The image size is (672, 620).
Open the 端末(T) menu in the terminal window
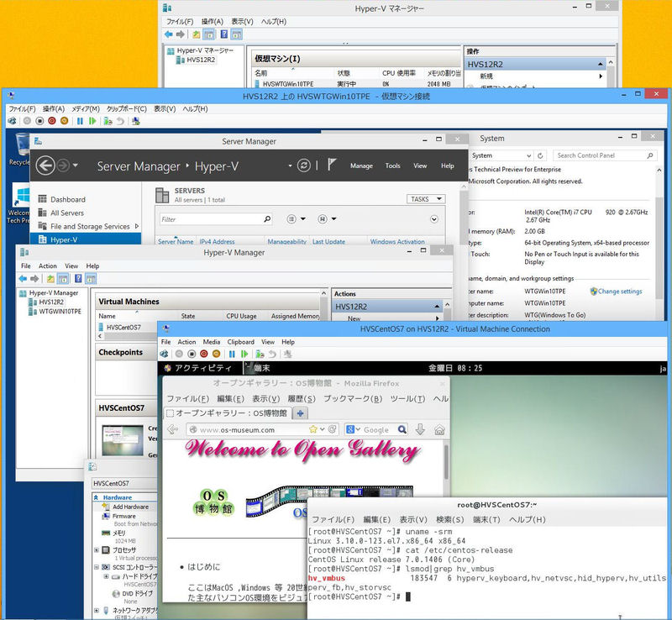486,519
